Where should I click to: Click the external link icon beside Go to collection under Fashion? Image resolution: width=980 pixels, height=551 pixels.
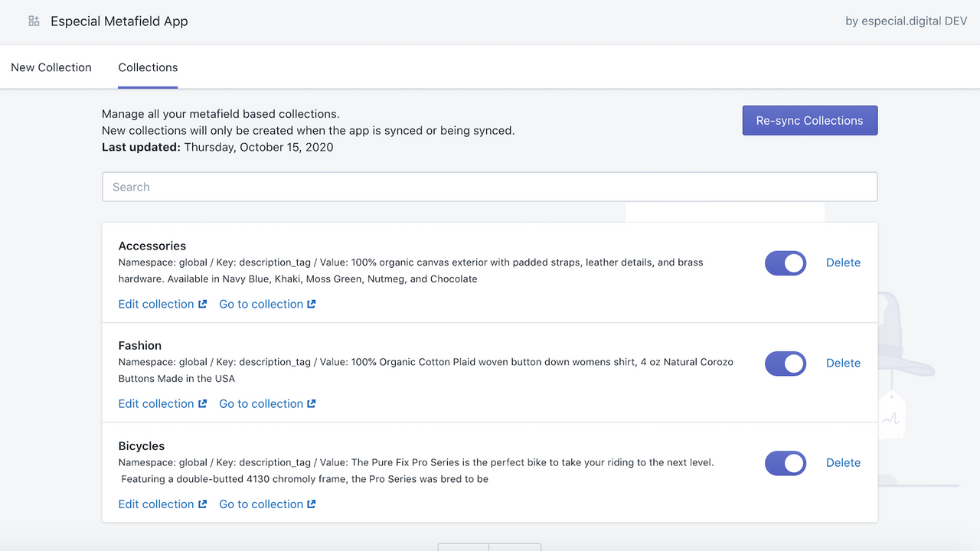(x=313, y=403)
